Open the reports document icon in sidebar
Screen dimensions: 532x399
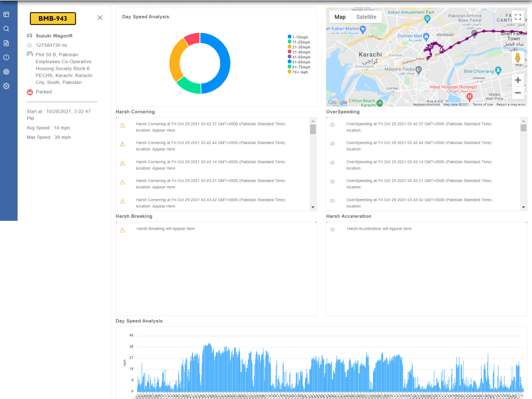(x=6, y=43)
